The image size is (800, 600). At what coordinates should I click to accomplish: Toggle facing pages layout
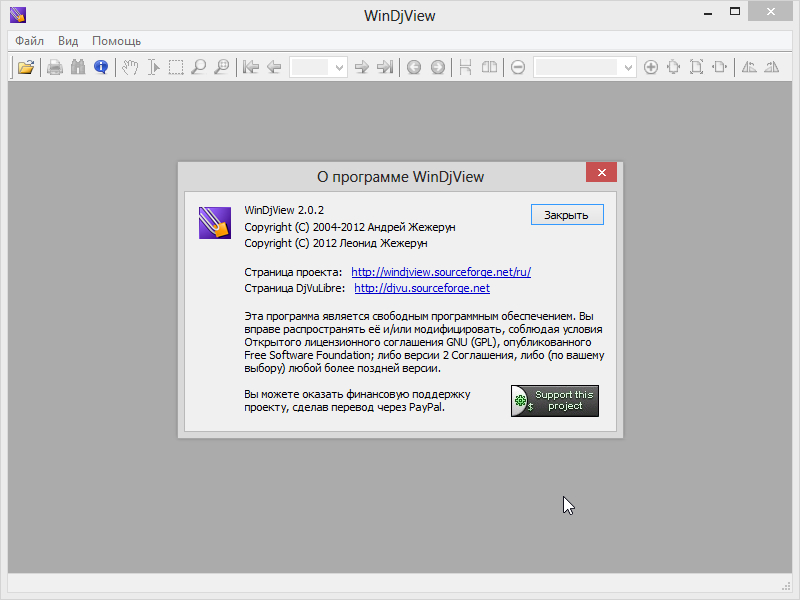pos(488,67)
